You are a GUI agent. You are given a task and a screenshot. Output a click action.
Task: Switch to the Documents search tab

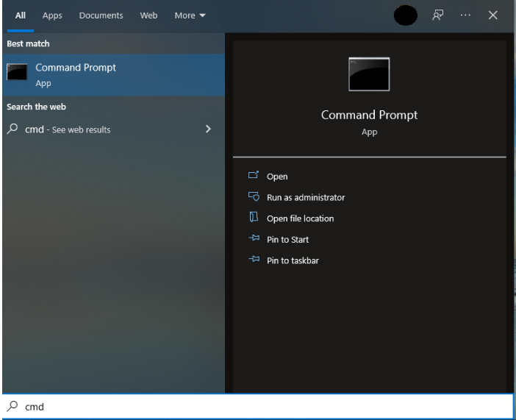(x=101, y=15)
